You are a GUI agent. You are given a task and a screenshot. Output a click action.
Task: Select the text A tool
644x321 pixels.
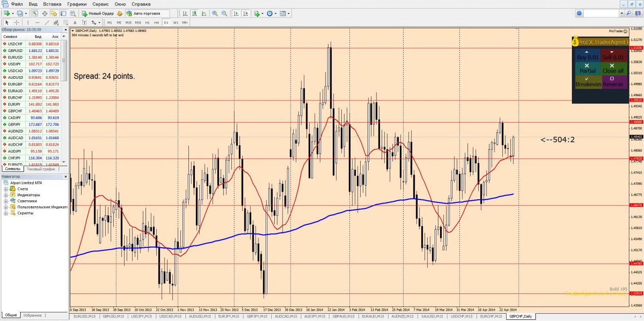[75, 22]
